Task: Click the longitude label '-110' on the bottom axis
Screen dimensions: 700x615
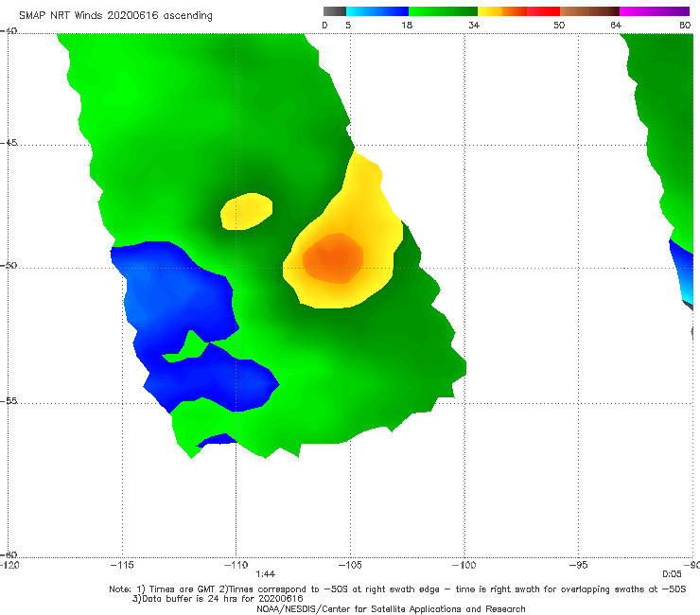Action: 236,565
